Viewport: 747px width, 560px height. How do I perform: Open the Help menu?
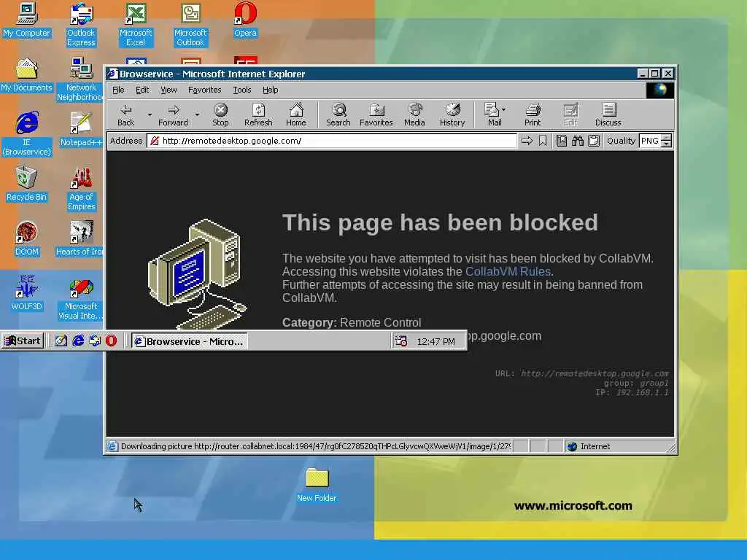[270, 90]
